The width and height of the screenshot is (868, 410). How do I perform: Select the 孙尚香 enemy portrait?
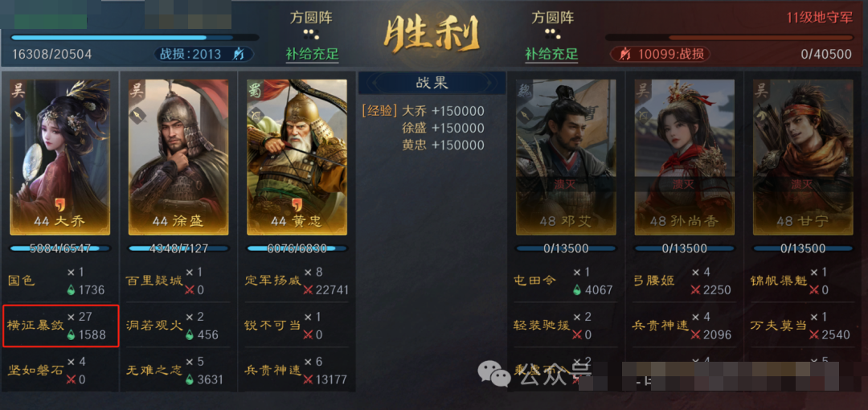tap(684, 158)
